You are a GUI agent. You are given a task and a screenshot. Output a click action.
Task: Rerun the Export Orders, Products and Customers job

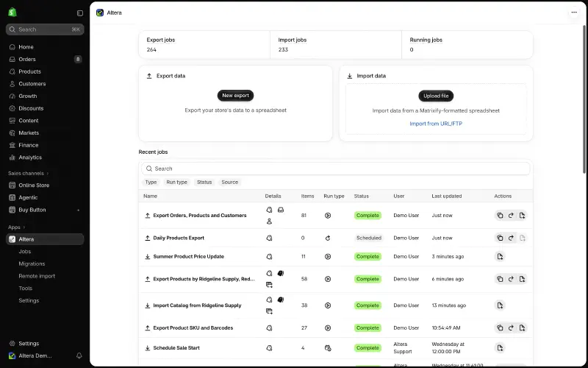(x=511, y=216)
